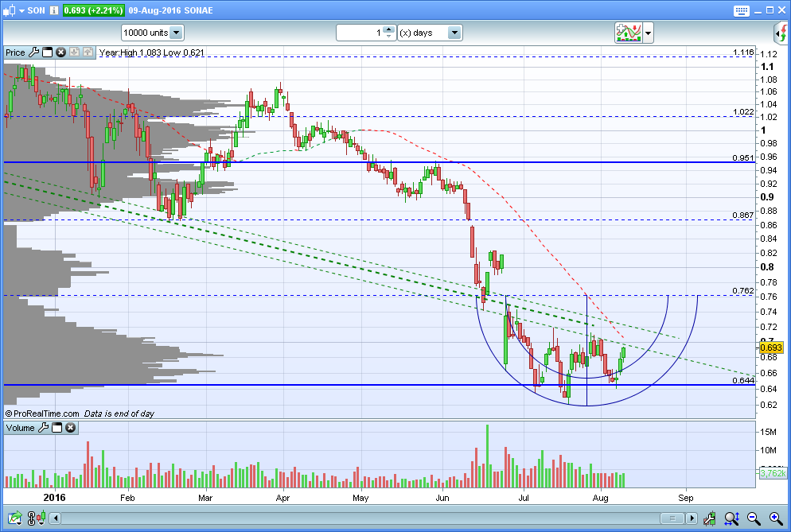This screenshot has height=532, width=791.
Task: Open Volume panel wrench settings
Action: 44,428
